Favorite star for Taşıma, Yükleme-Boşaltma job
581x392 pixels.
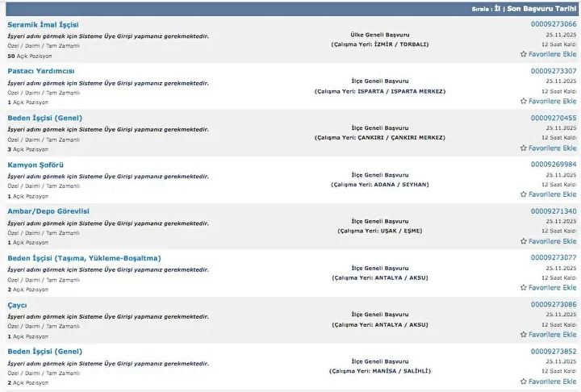click(524, 288)
